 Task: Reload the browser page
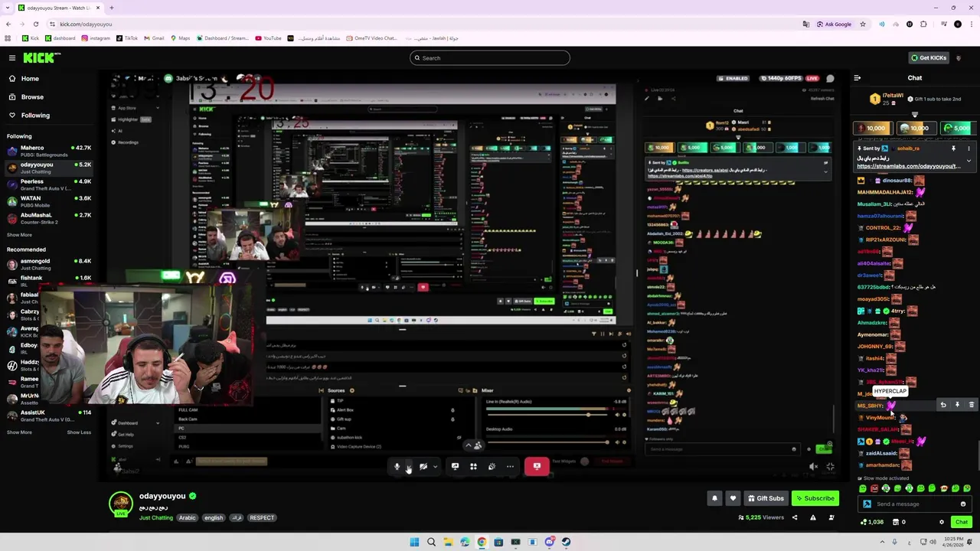click(x=35, y=24)
